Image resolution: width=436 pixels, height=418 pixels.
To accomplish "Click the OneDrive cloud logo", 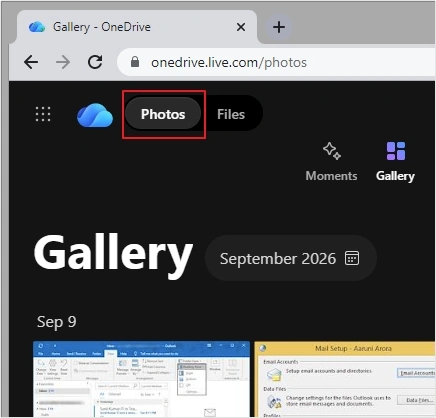I will tap(95, 115).
